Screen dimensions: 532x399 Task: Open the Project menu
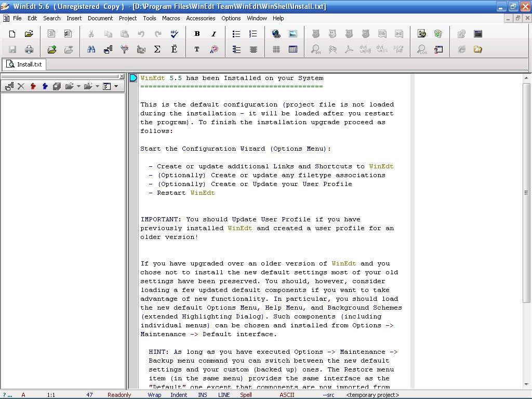click(128, 18)
